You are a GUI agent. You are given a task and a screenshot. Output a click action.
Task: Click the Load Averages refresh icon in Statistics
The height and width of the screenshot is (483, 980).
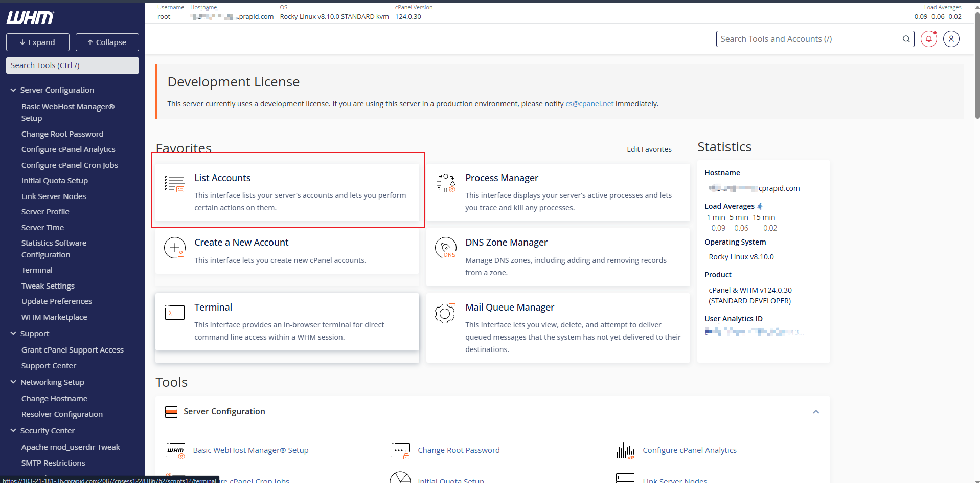click(760, 206)
